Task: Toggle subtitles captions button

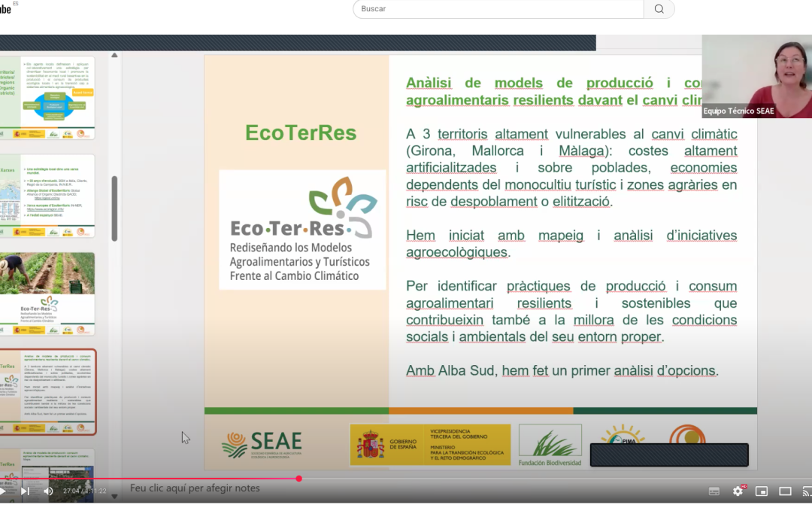Action: pos(714,491)
